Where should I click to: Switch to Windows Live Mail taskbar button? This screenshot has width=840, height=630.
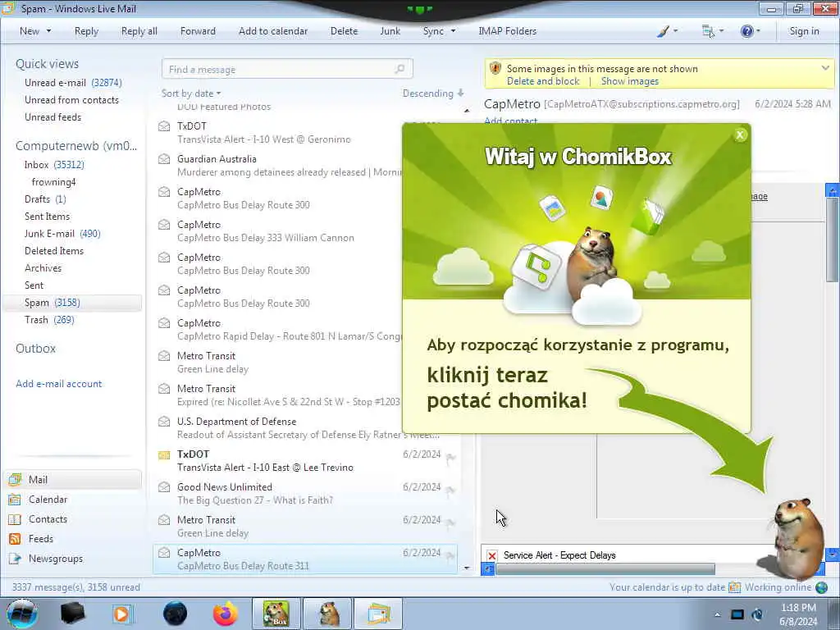pyautogui.click(x=378, y=614)
